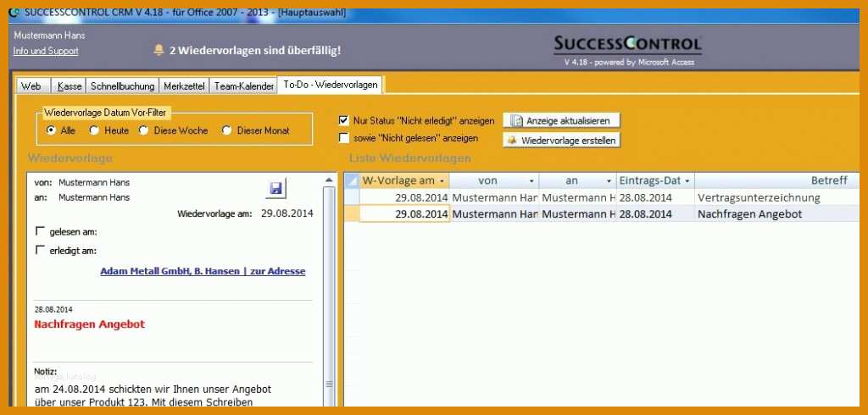Click the red Nachfragen Angebot heading
The height and width of the screenshot is (415, 868).
point(89,324)
